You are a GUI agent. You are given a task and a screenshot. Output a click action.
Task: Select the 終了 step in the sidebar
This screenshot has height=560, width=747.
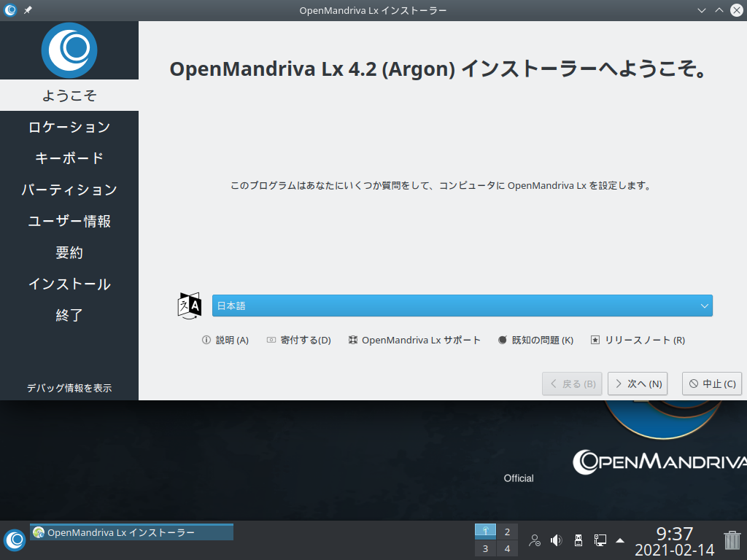pyautogui.click(x=69, y=315)
